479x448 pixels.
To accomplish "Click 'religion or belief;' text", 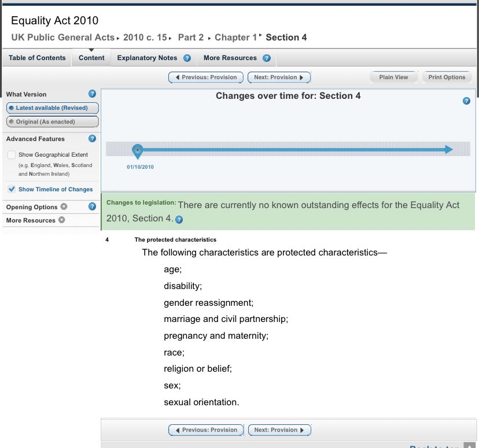I will pos(198,369).
